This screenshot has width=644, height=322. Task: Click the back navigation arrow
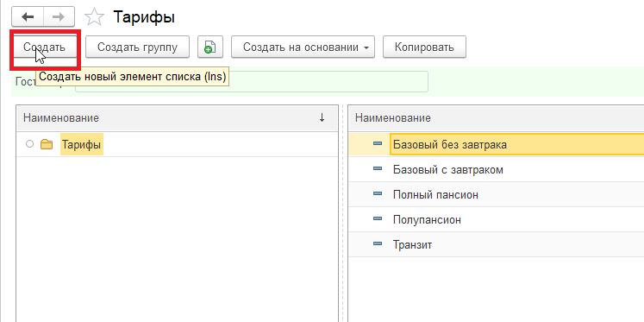pos(28,17)
